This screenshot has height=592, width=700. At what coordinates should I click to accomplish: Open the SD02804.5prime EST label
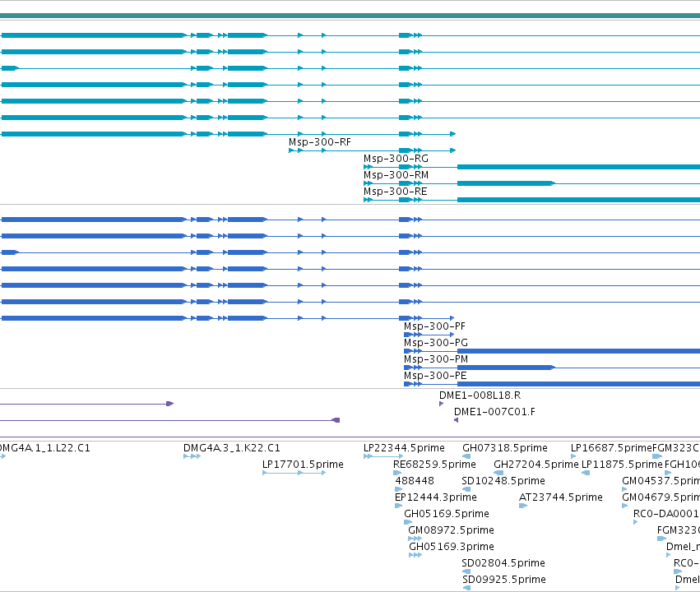pos(503,563)
